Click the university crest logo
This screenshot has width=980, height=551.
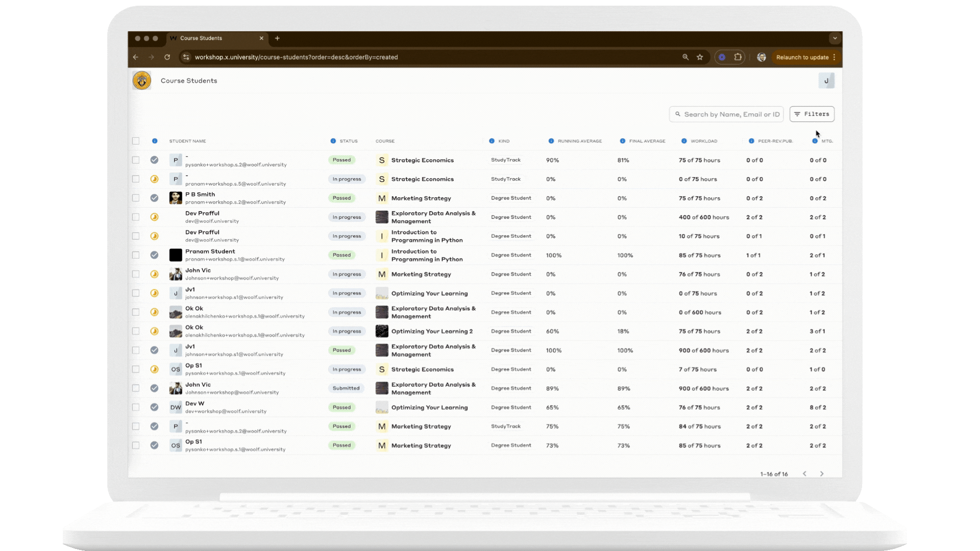[x=141, y=81]
